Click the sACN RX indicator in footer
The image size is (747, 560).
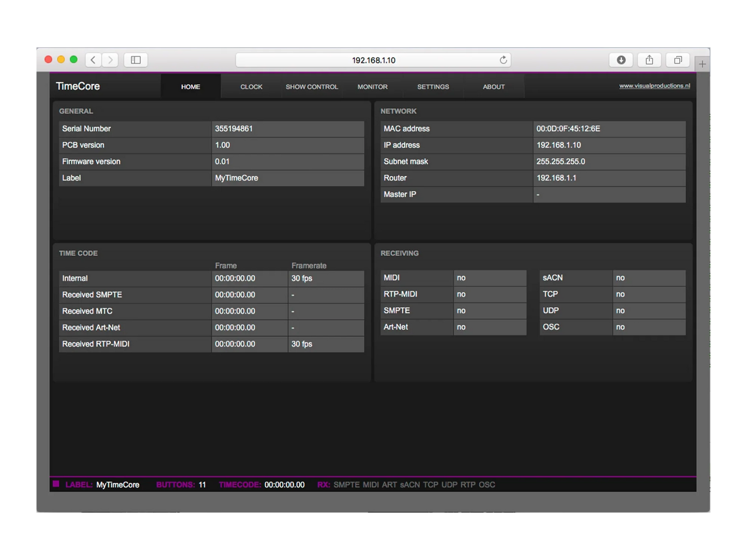click(x=410, y=485)
